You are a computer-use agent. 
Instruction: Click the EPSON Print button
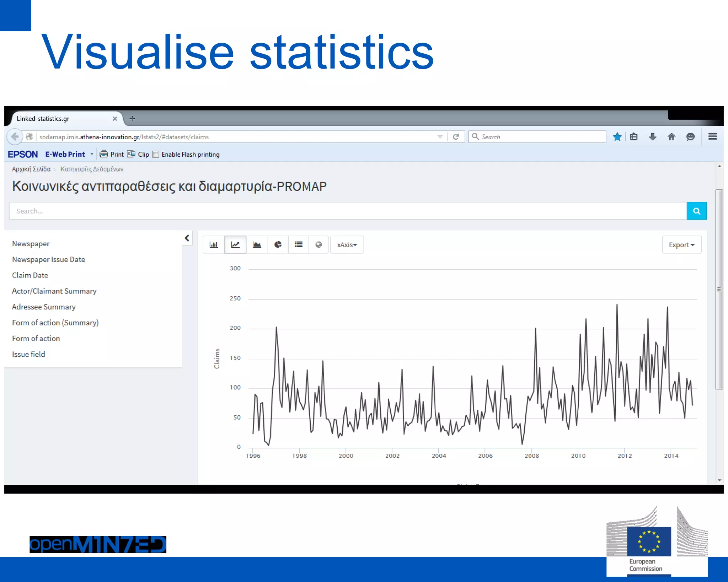point(112,154)
